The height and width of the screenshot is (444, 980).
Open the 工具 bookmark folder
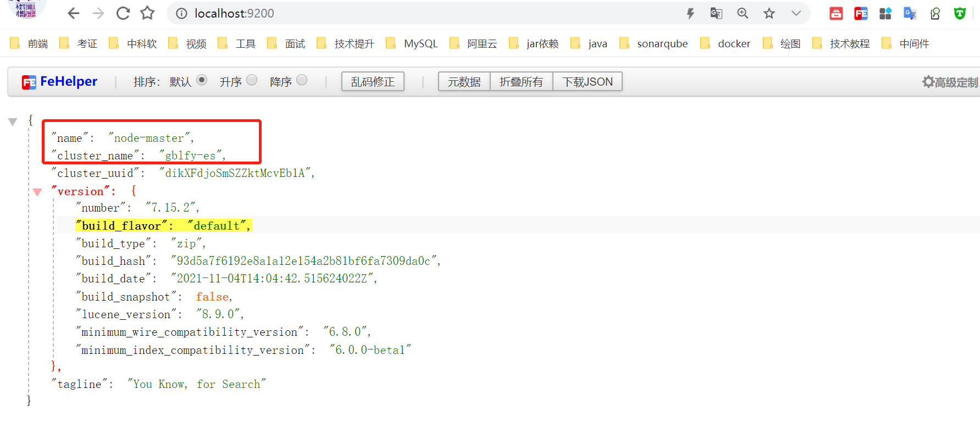click(237, 43)
